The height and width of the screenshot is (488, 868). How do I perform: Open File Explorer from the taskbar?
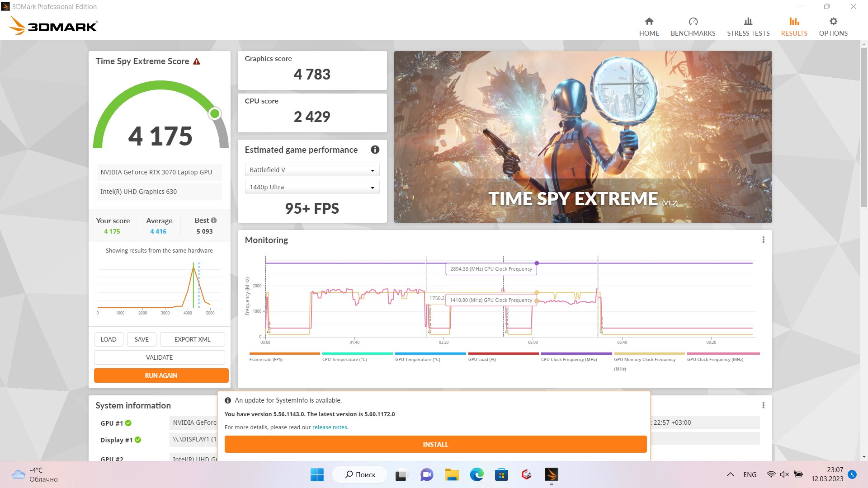[452, 474]
